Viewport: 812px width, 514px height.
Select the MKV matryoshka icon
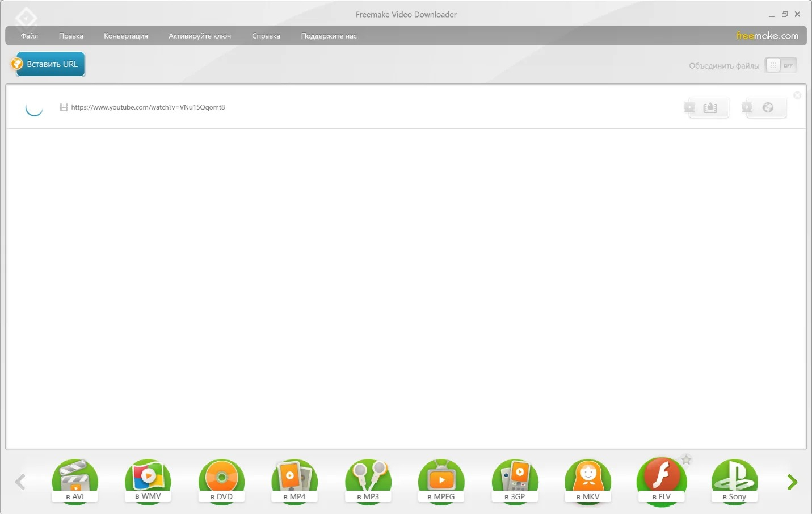point(588,482)
